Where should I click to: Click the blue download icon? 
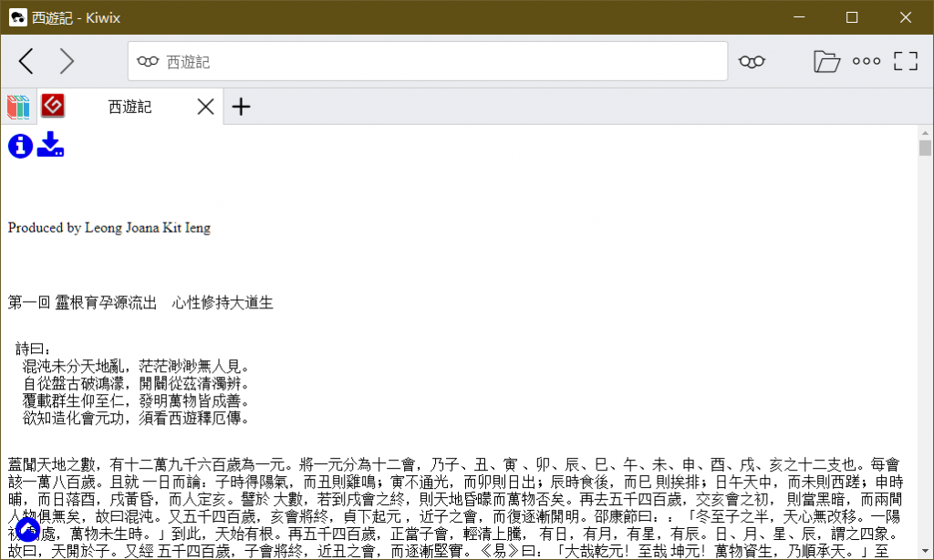(x=51, y=144)
